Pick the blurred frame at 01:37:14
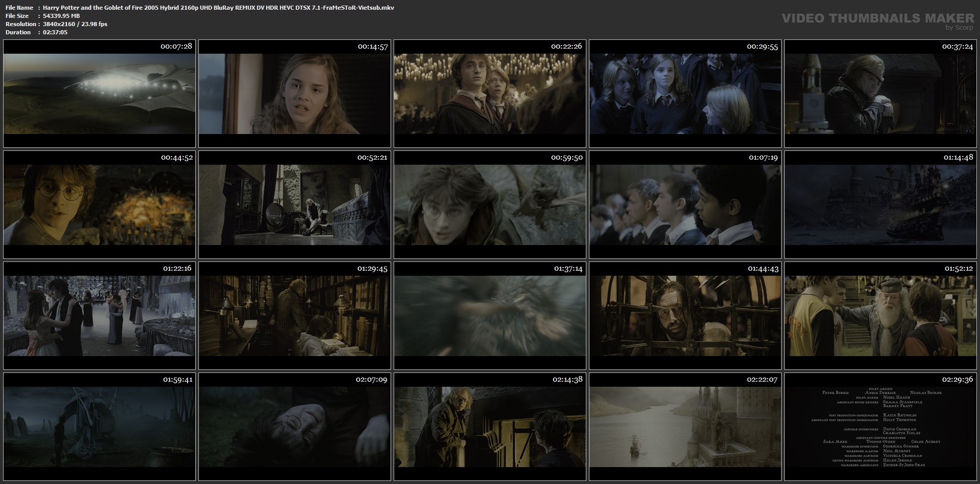This screenshot has height=484, width=980. (x=490, y=316)
